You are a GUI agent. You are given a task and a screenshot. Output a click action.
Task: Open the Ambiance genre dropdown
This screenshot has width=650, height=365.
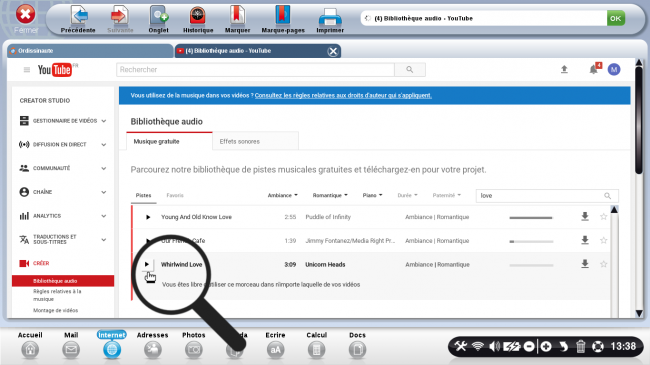(x=282, y=195)
